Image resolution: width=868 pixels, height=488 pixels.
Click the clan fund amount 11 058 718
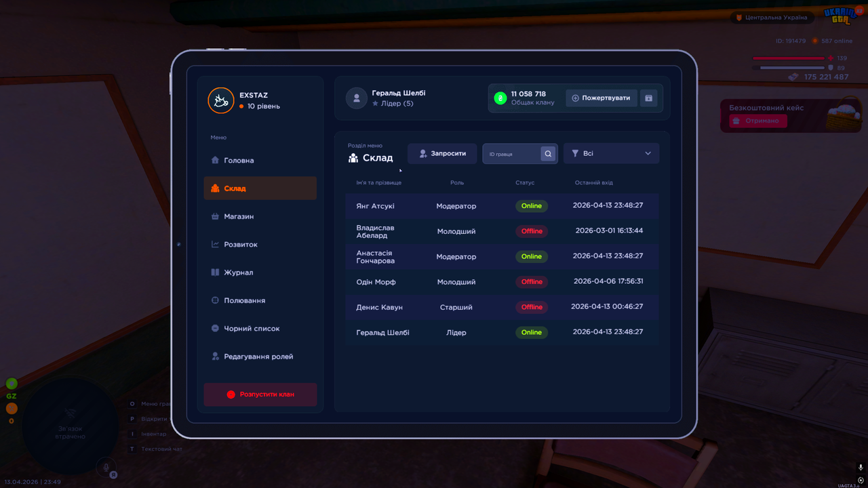pyautogui.click(x=528, y=94)
